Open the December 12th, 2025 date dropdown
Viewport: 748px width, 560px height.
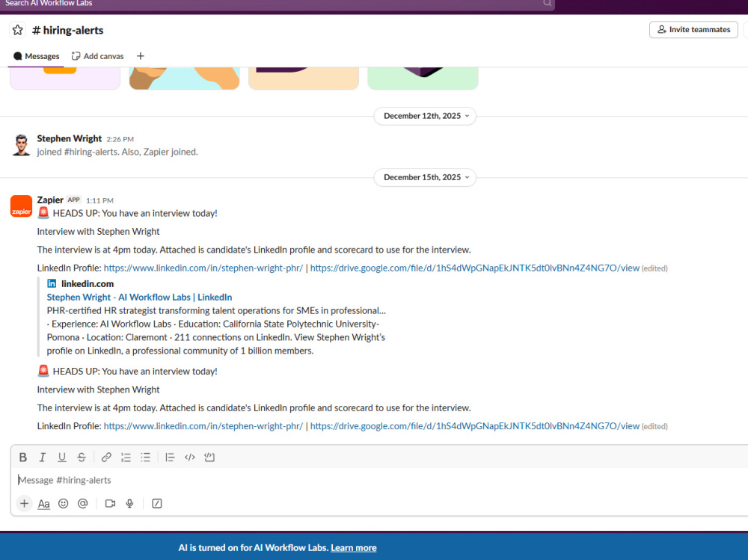425,116
